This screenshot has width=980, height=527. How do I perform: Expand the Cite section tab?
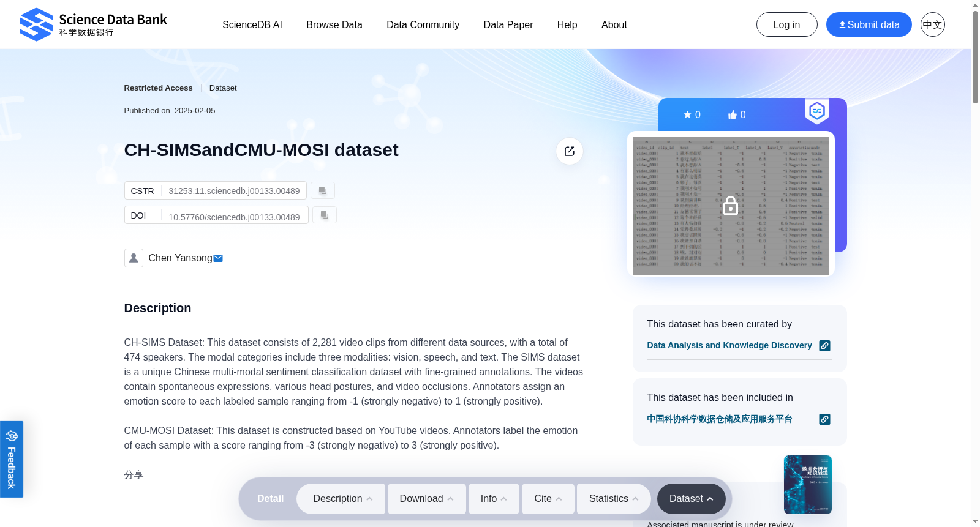coord(548,499)
